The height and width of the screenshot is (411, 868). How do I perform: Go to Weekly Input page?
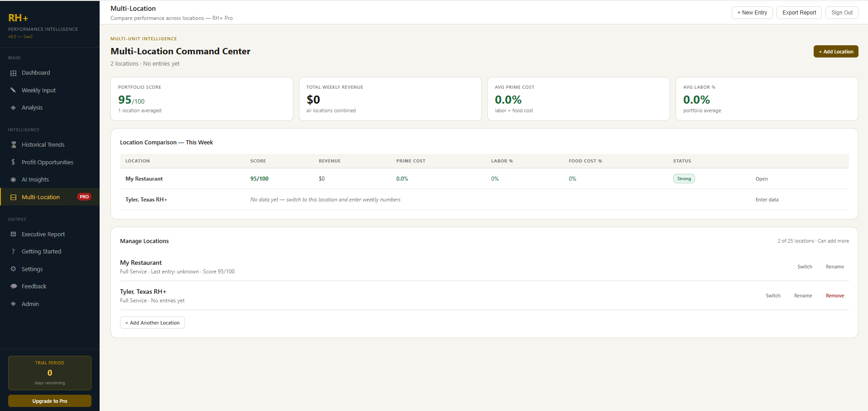pyautogui.click(x=50, y=90)
